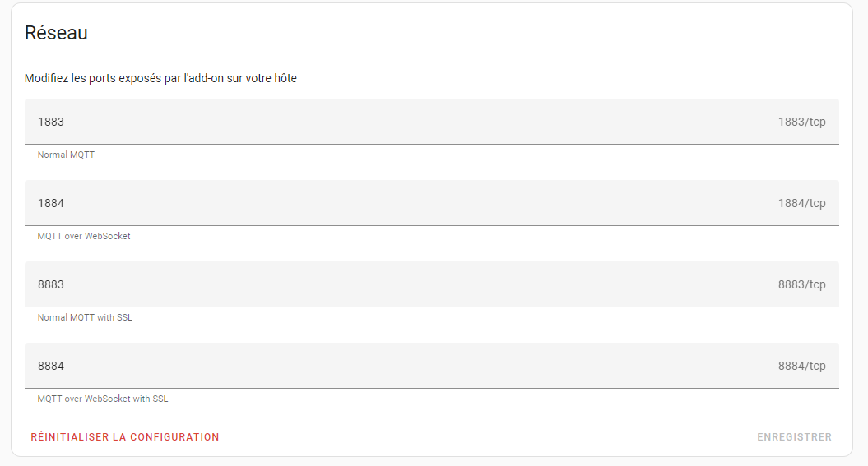Click the "MQTT over WebSocket with SSL" helper text
The height and width of the screenshot is (466, 868).
coord(103,399)
